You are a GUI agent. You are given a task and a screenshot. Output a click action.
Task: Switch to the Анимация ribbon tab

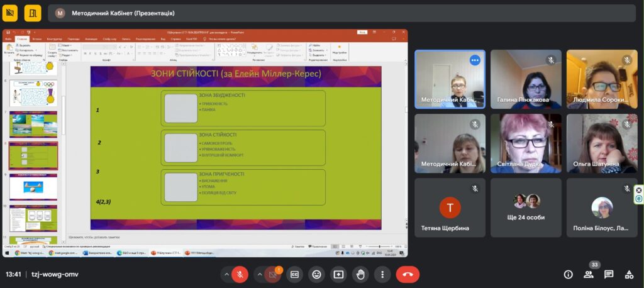[x=91, y=39]
